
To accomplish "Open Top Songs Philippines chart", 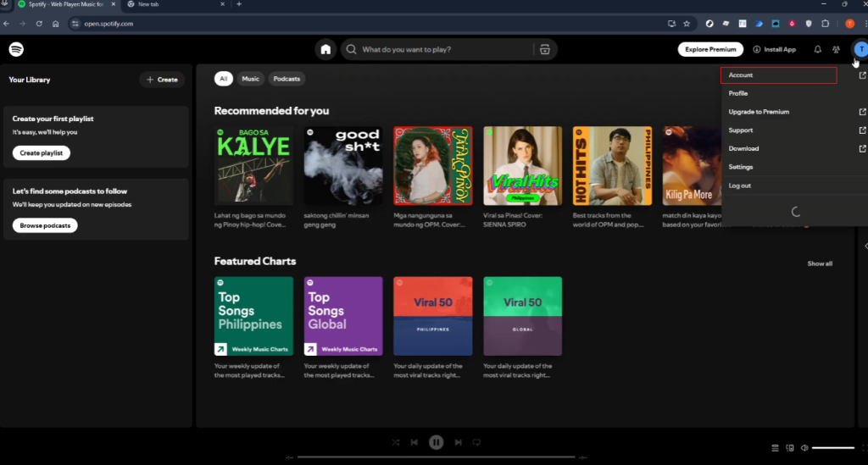I will pos(253,316).
